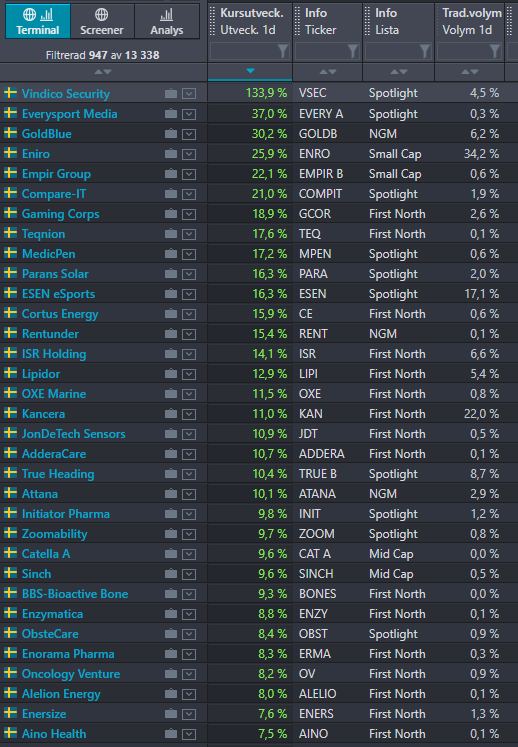Open BBS-Bioactive Bone stock link

tap(75, 594)
